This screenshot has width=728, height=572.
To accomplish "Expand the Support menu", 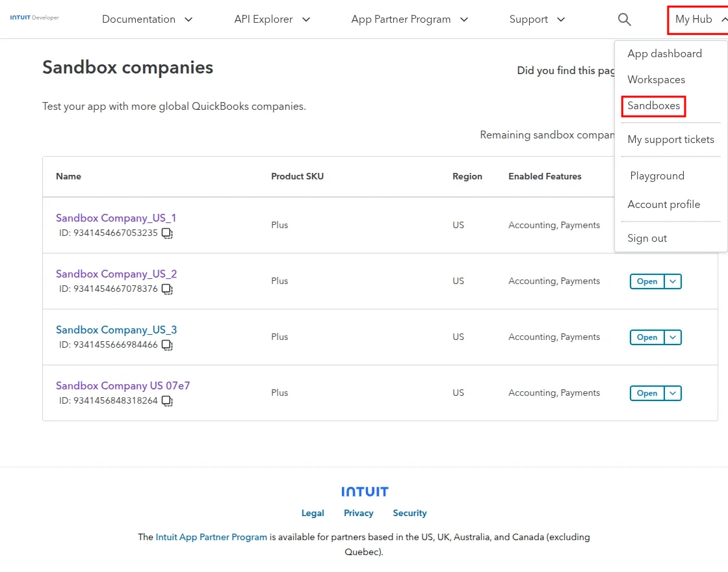I will [537, 19].
